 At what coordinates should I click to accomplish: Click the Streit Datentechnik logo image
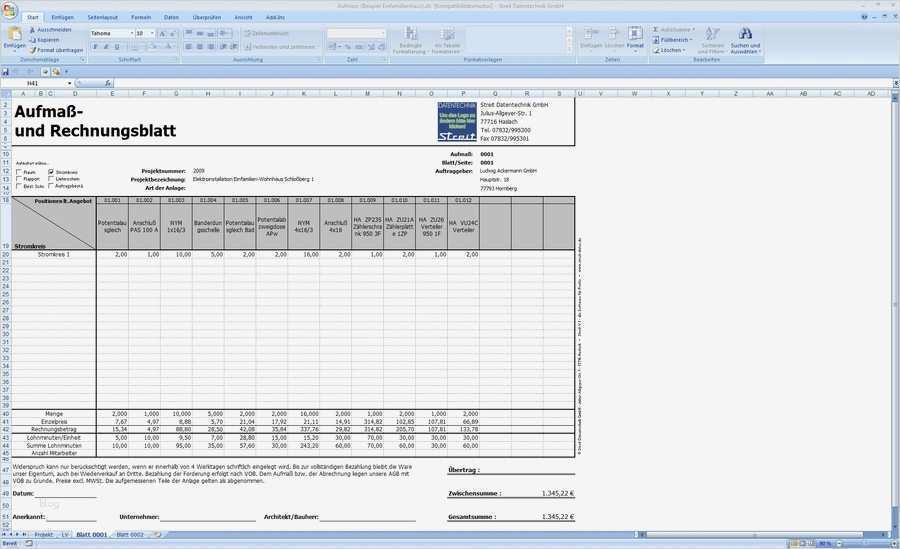pos(457,122)
